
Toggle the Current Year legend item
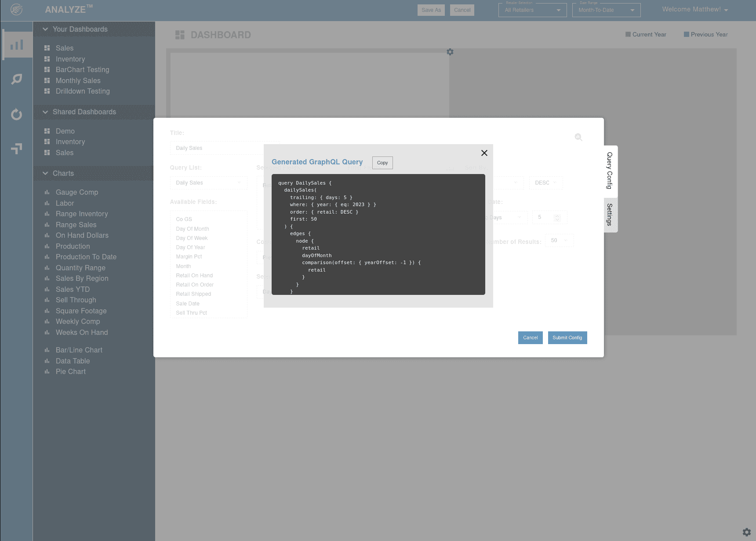click(x=645, y=34)
